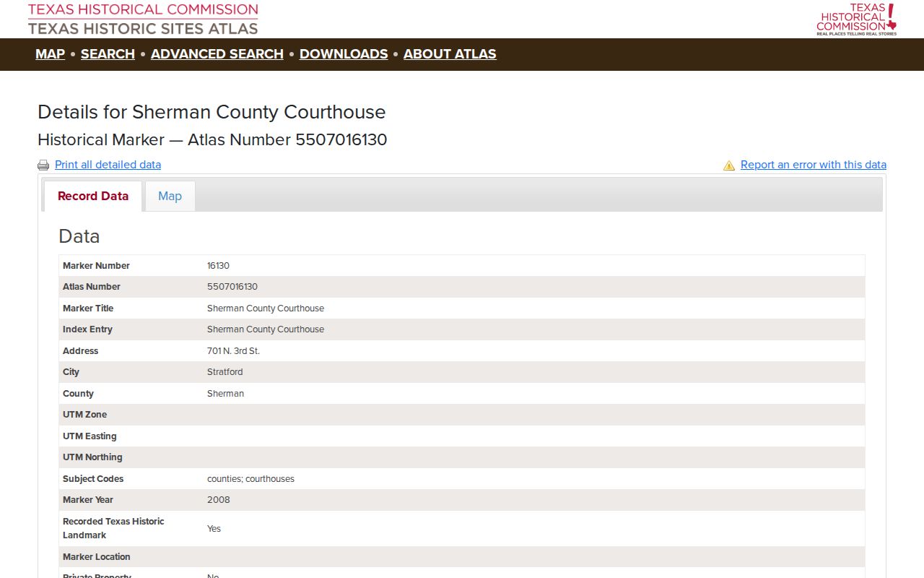This screenshot has width=924, height=578.
Task: Select the marker number value 16130
Action: 218,266
